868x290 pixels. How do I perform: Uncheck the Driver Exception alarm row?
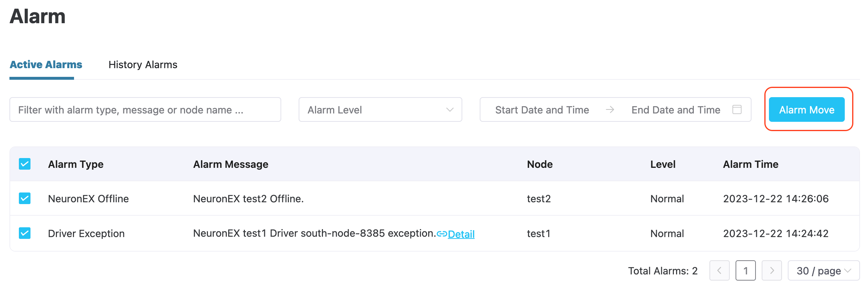[25, 233]
